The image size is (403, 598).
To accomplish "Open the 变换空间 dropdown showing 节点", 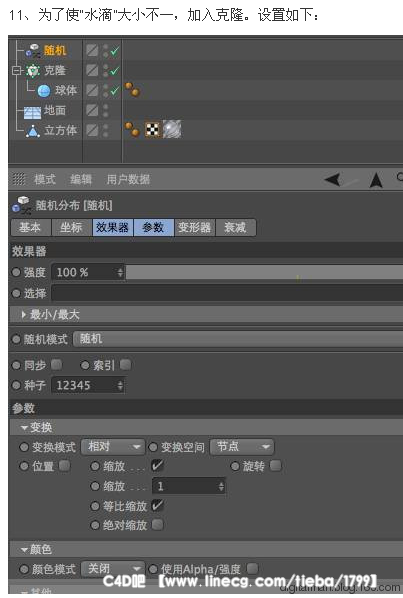I will [242, 447].
